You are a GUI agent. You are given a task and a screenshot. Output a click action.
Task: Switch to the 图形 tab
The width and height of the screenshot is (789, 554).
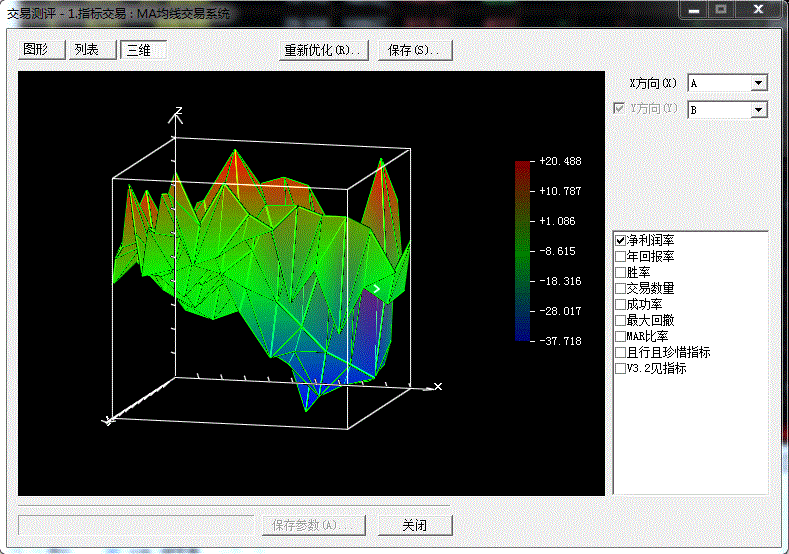pos(42,50)
